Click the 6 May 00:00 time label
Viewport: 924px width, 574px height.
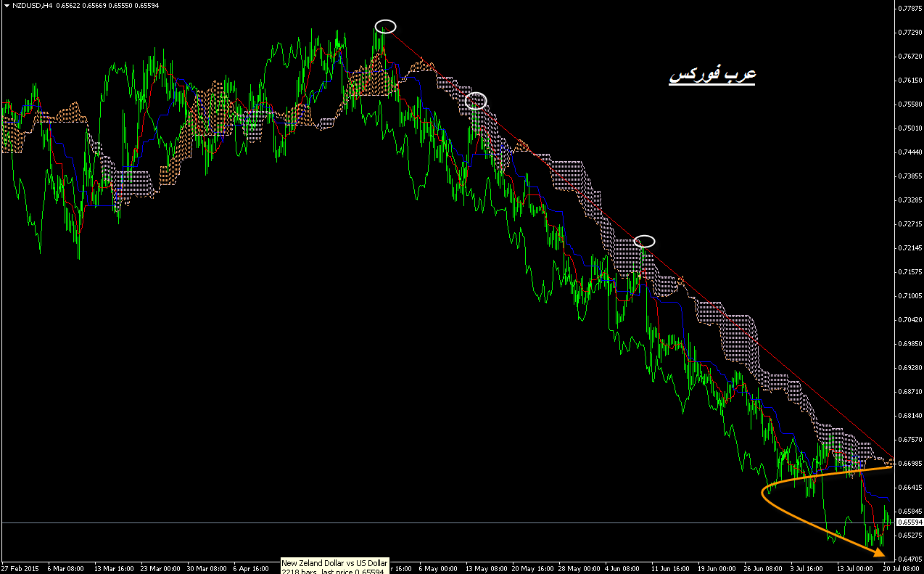click(x=440, y=568)
